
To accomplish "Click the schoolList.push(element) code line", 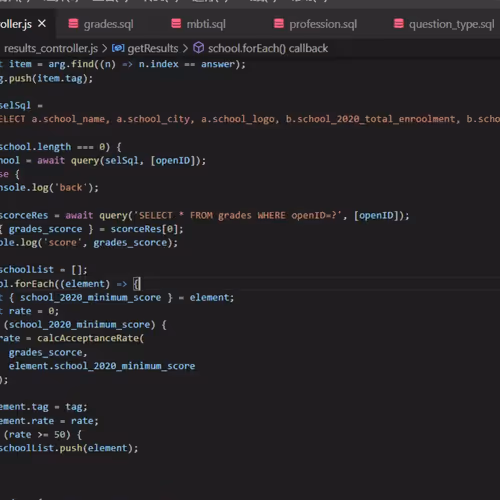I will pos(69,448).
